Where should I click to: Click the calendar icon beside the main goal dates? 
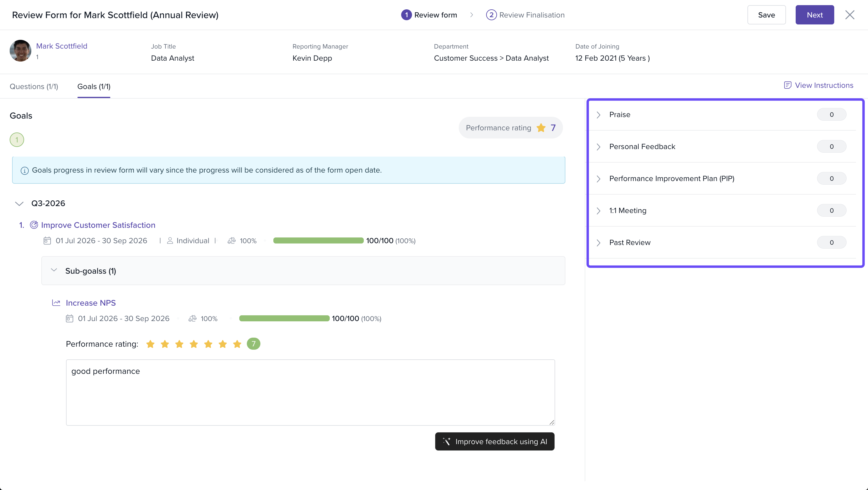tap(47, 241)
